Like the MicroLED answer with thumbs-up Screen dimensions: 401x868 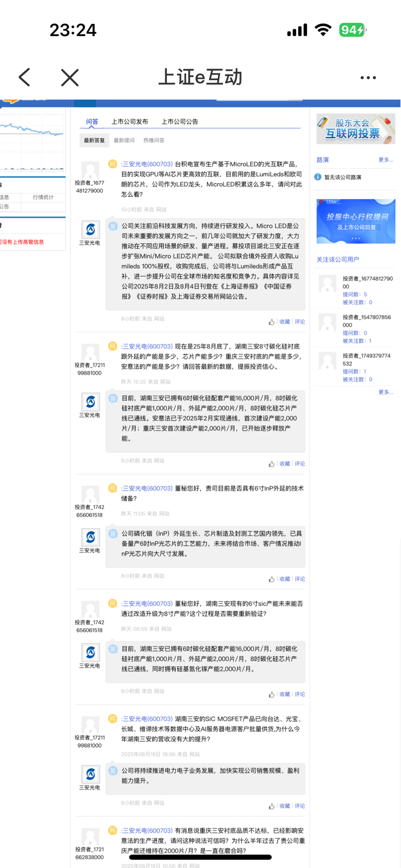tap(272, 322)
